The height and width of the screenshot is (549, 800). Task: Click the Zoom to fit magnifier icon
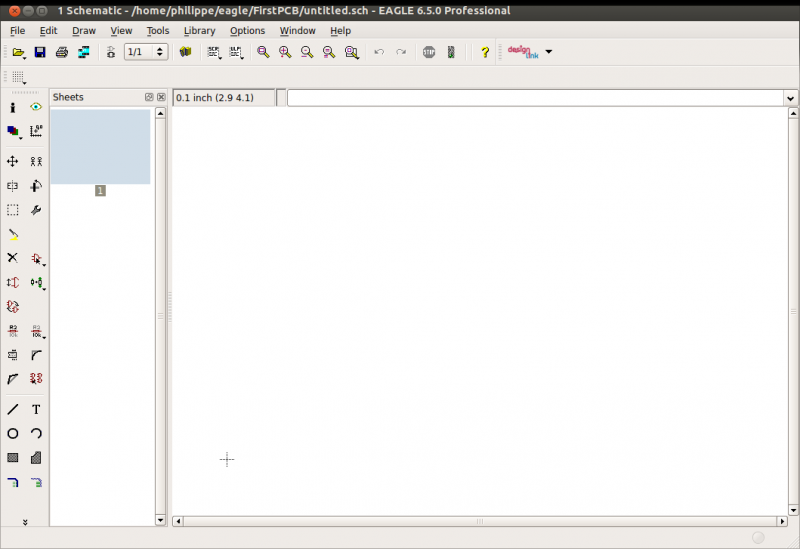tap(263, 52)
